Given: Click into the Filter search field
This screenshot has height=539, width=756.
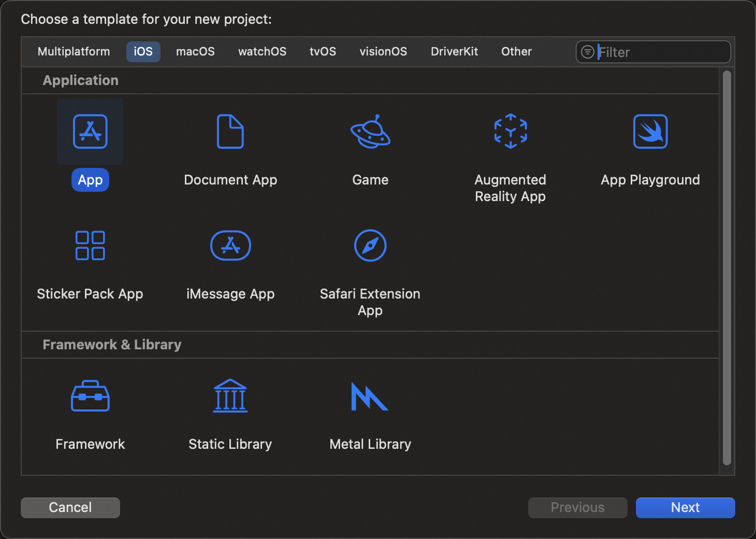Looking at the screenshot, I should [x=660, y=52].
